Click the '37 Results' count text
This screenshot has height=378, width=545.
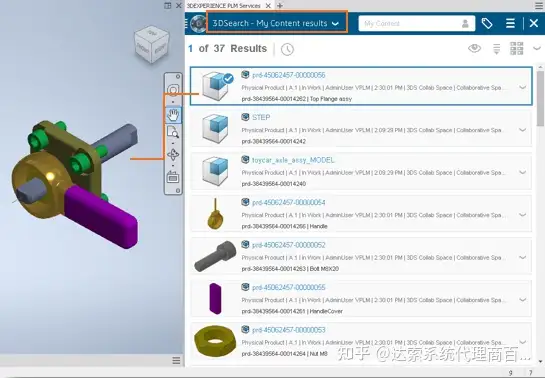[x=240, y=49]
